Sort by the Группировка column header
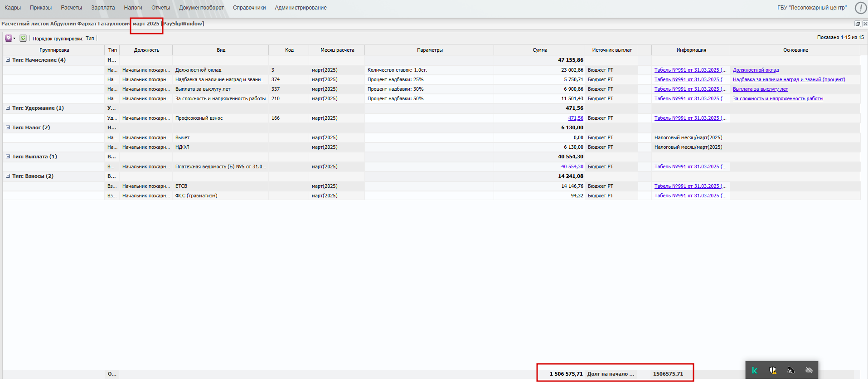The height and width of the screenshot is (382, 868). point(54,50)
